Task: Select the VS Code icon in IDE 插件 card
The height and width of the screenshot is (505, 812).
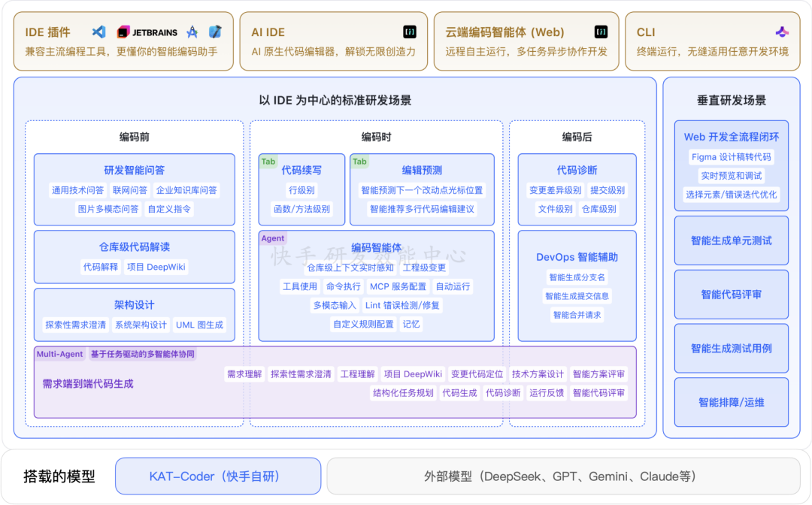Action: pyautogui.click(x=99, y=32)
